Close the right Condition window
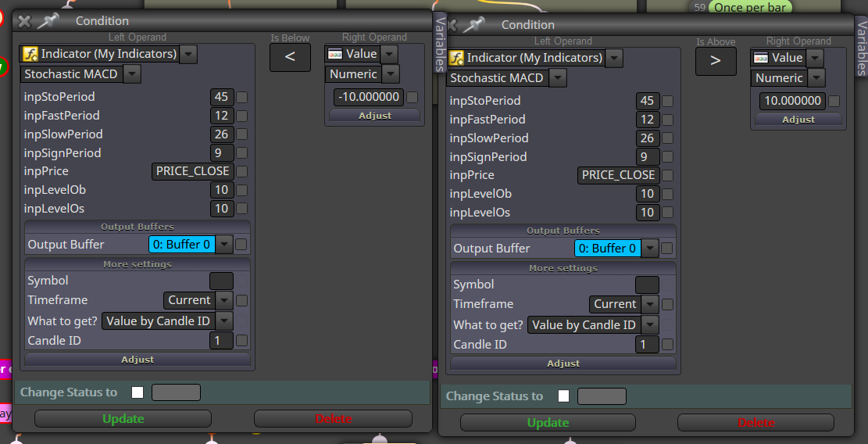The image size is (868, 444). (x=452, y=25)
